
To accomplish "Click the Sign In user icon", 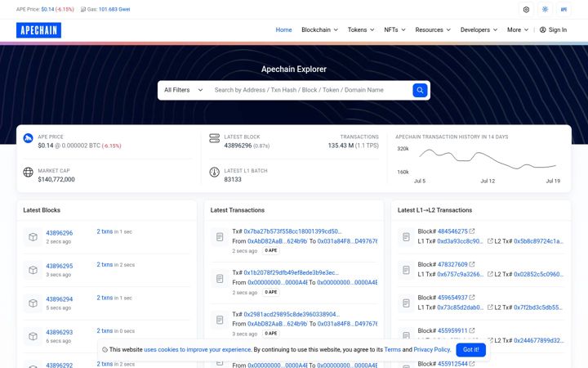I will [x=542, y=29].
